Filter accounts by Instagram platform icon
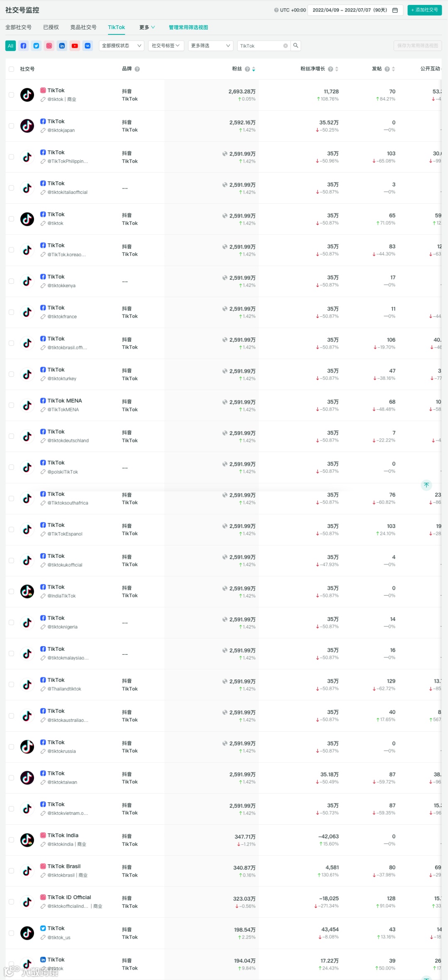448x980 pixels. 49,46
